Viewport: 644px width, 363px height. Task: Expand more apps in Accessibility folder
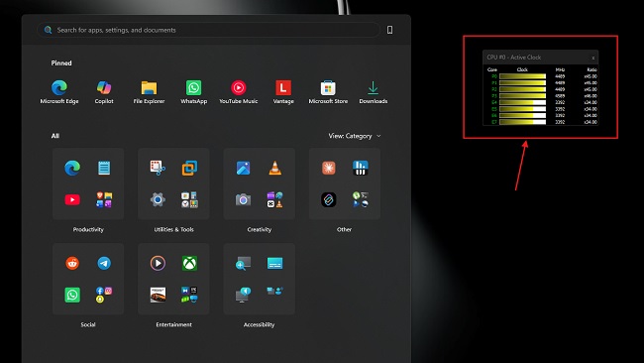coord(274,292)
